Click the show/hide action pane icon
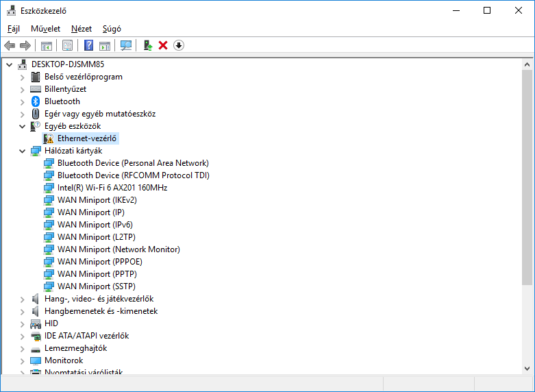 click(x=105, y=45)
